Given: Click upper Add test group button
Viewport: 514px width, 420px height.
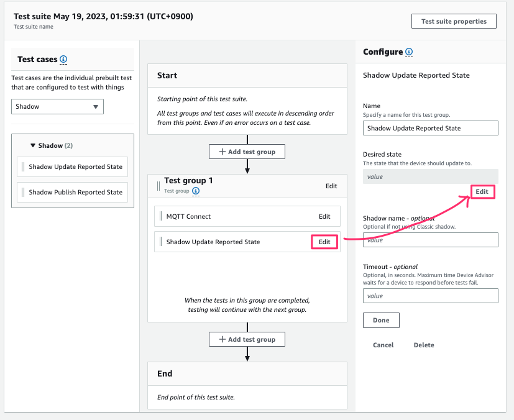Looking at the screenshot, I should (247, 152).
